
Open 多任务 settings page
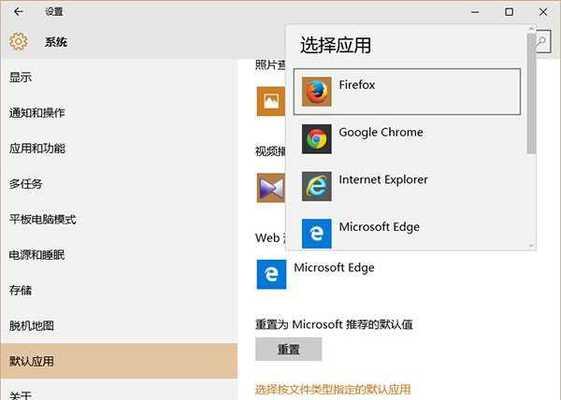click(x=26, y=184)
